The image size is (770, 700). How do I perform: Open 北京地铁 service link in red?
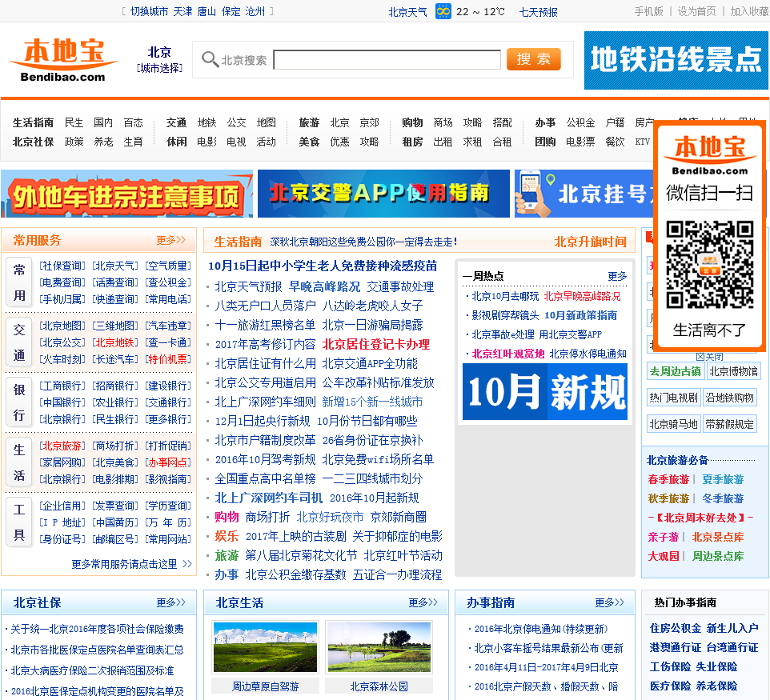[115, 342]
